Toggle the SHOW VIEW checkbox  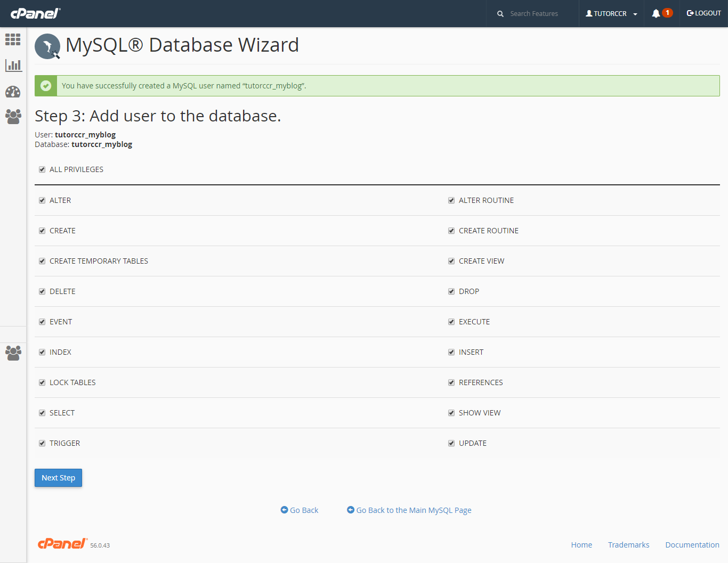pos(451,413)
